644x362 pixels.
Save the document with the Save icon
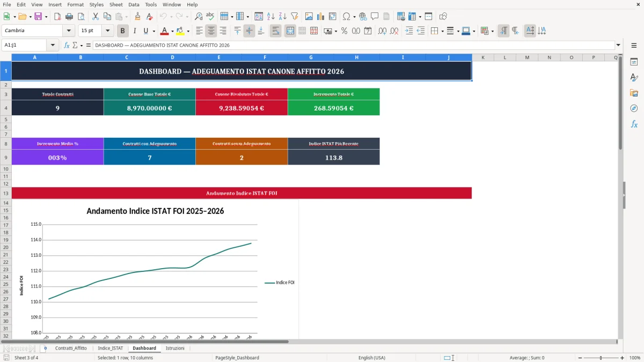(x=38, y=17)
